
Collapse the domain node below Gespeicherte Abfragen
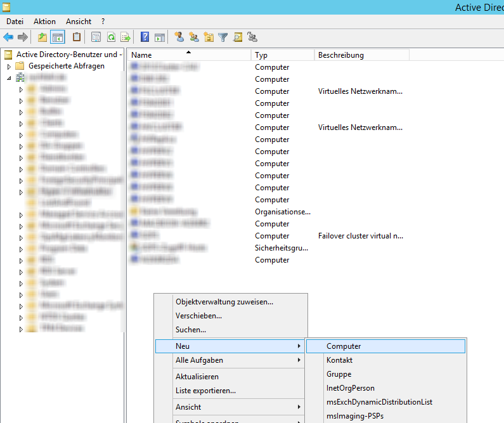pyautogui.click(x=9, y=78)
